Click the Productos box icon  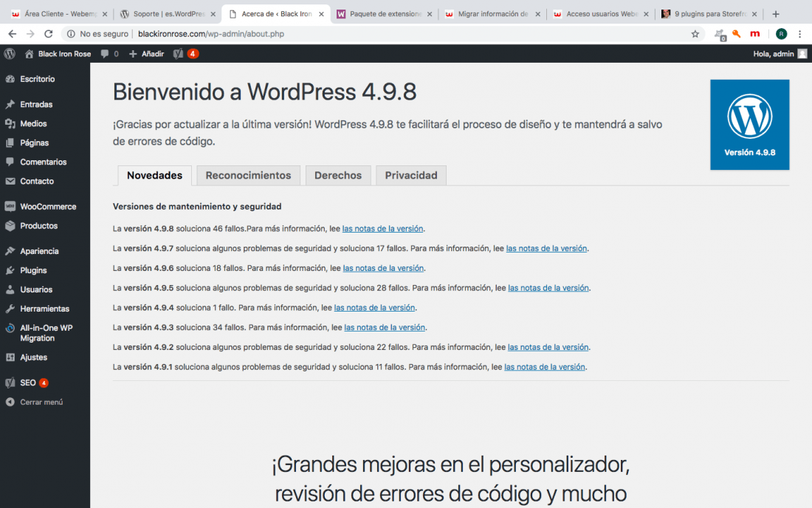tap(10, 226)
